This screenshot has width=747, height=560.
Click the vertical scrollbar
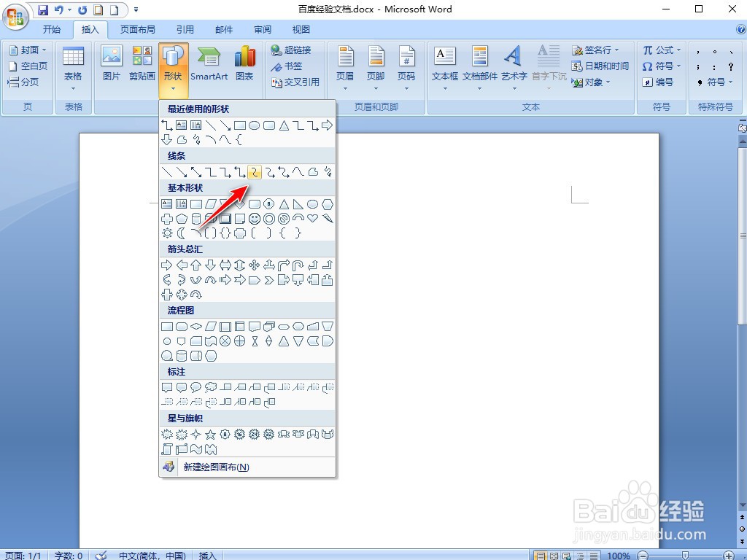pos(742,236)
